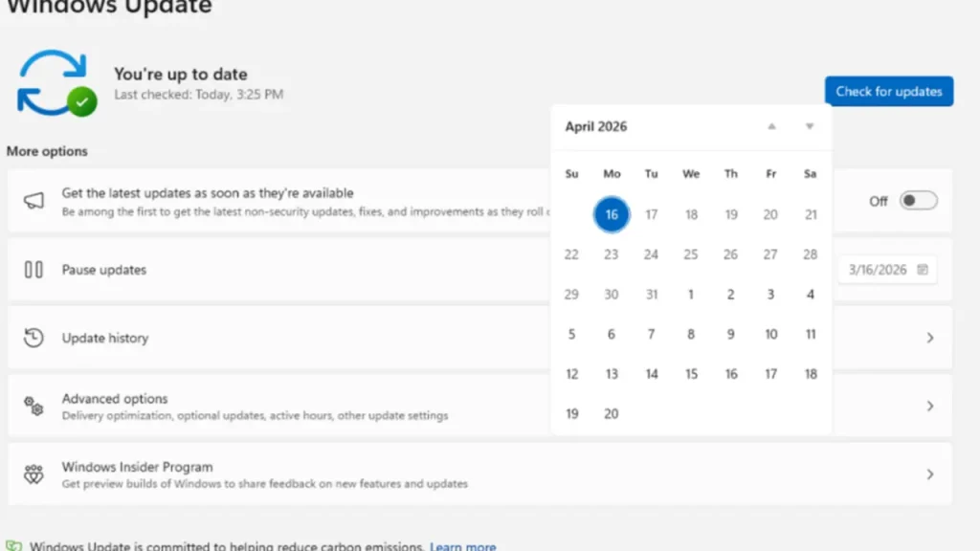980x551 pixels.
Task: Click the pause icon next to Pause updates
Action: point(33,269)
